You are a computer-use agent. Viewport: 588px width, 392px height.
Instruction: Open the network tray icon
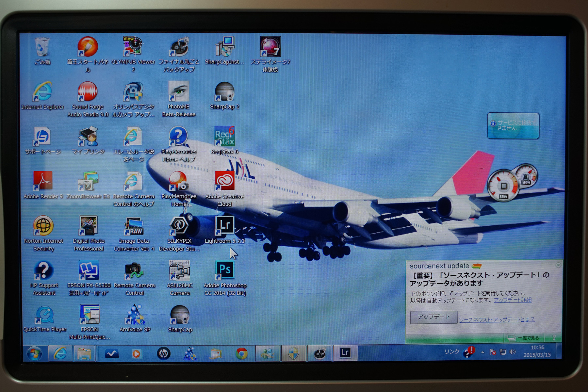(503, 352)
